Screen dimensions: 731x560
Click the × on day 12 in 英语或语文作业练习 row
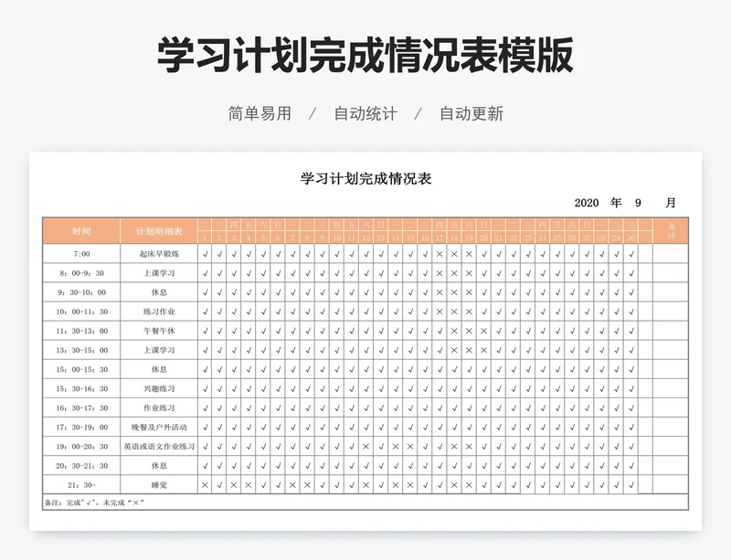click(366, 446)
